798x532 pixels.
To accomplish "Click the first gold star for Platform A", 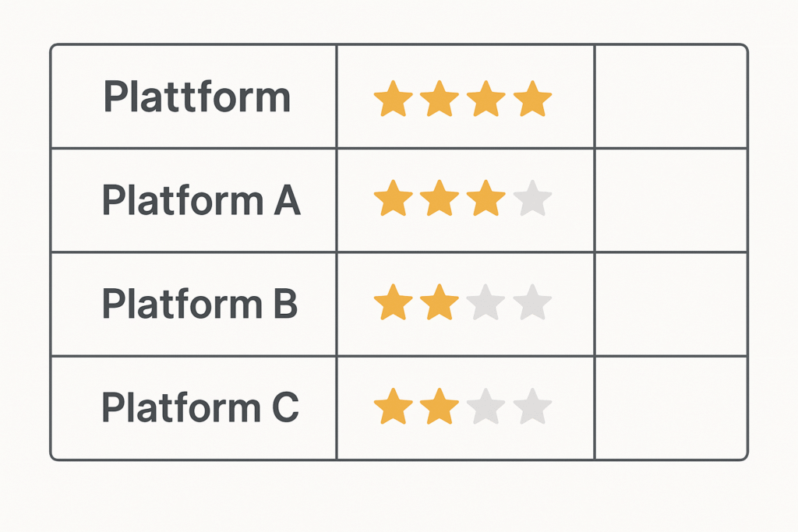I will click(393, 199).
